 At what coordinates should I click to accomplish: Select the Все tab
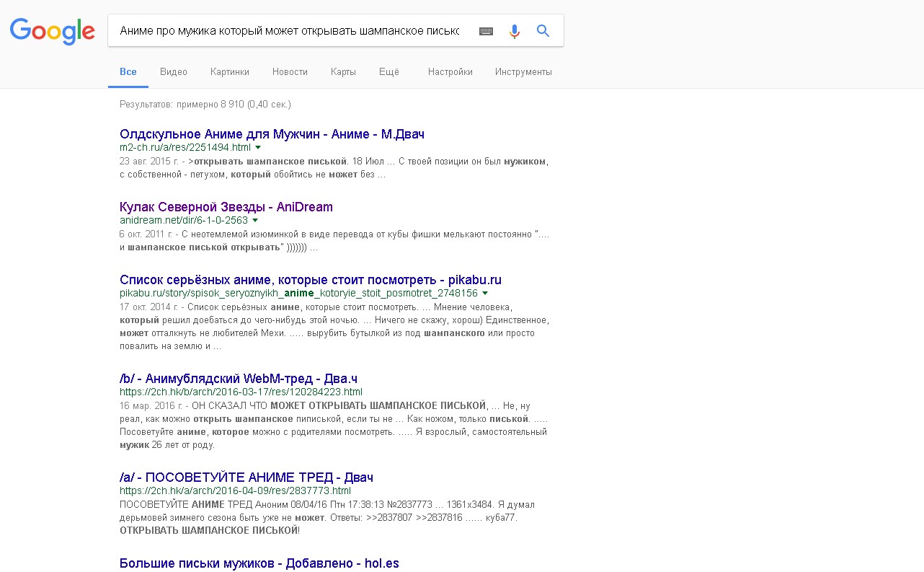pos(128,72)
